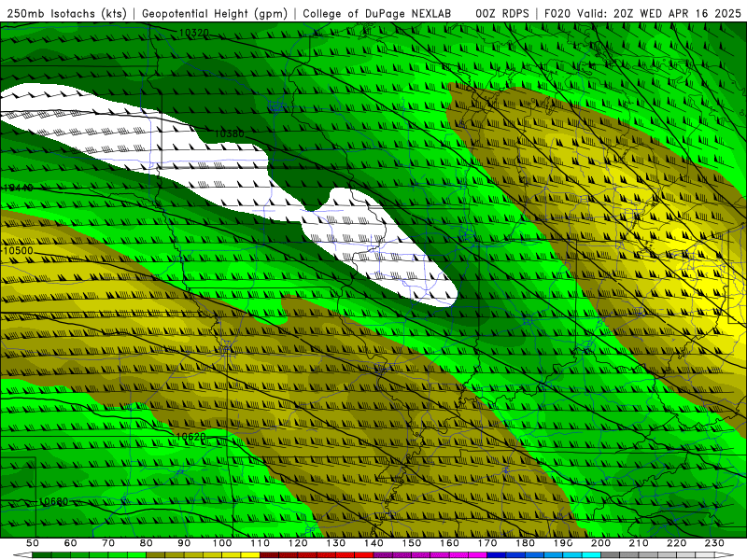Viewport: 747px width, 560px height.
Task: Click the 70 value on color scale
Action: (x=108, y=543)
